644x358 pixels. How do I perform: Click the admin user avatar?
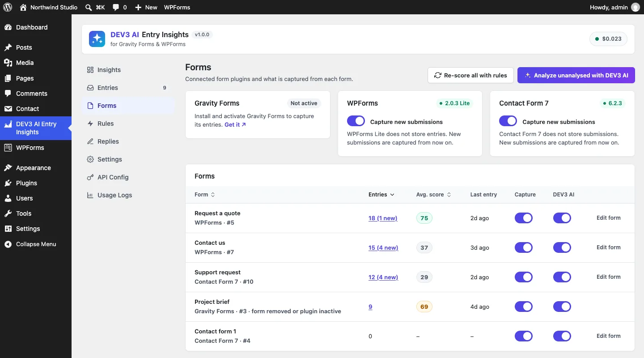[x=635, y=7]
